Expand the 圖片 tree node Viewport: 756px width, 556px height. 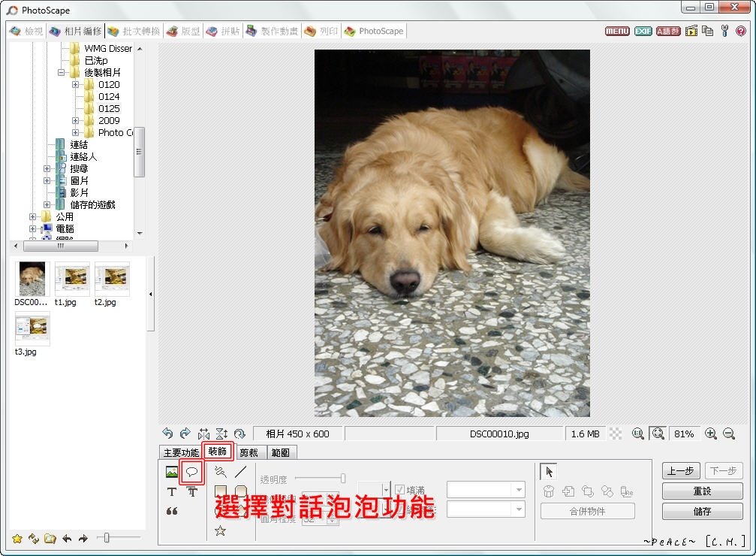click(x=47, y=180)
